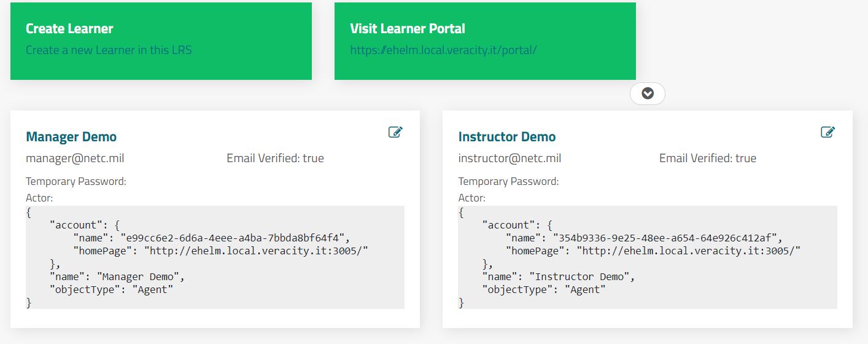Image resolution: width=868 pixels, height=344 pixels.
Task: Open the Instructor Demo name heading
Action: [x=507, y=136]
